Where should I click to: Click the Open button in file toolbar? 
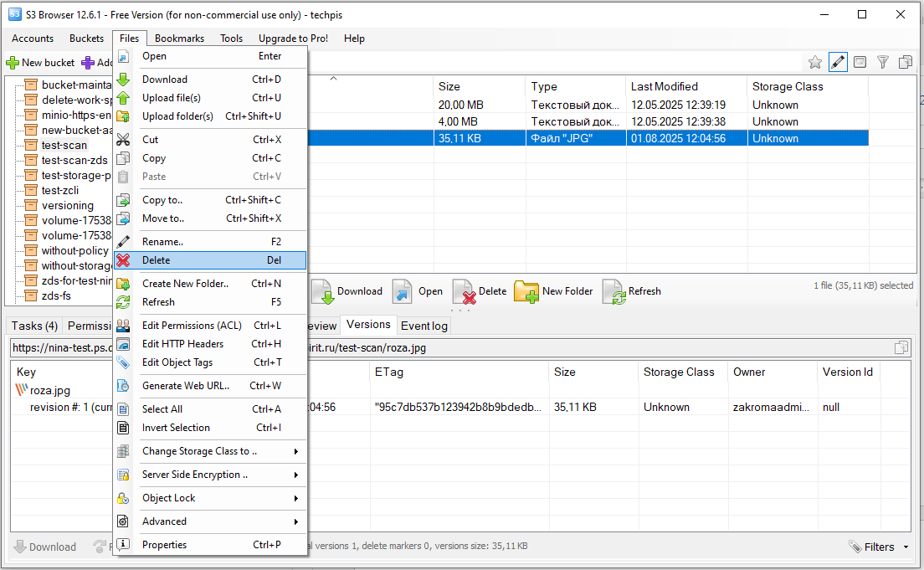click(418, 291)
